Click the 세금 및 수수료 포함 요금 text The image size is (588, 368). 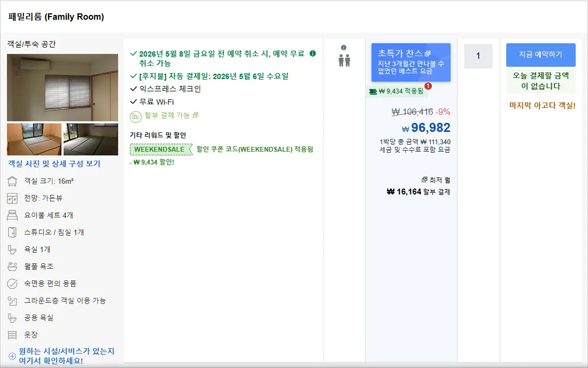pyautogui.click(x=415, y=150)
